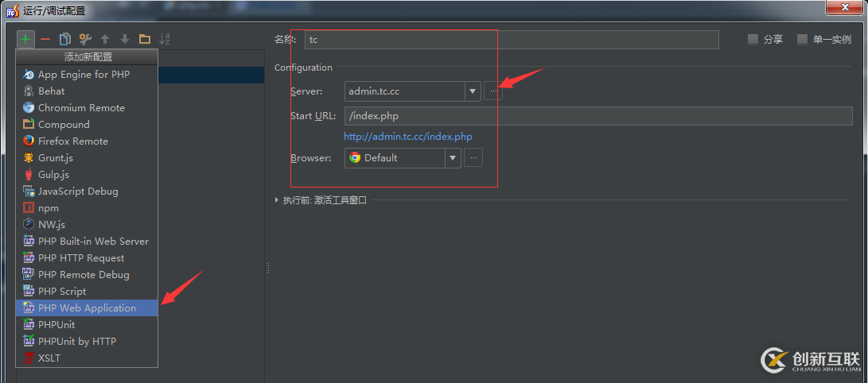This screenshot has width=868, height=383.
Task: Choose PHP Web Application
Action: point(87,308)
